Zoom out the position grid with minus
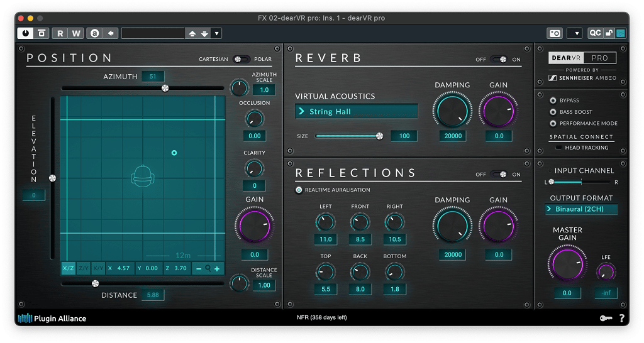 199,269
